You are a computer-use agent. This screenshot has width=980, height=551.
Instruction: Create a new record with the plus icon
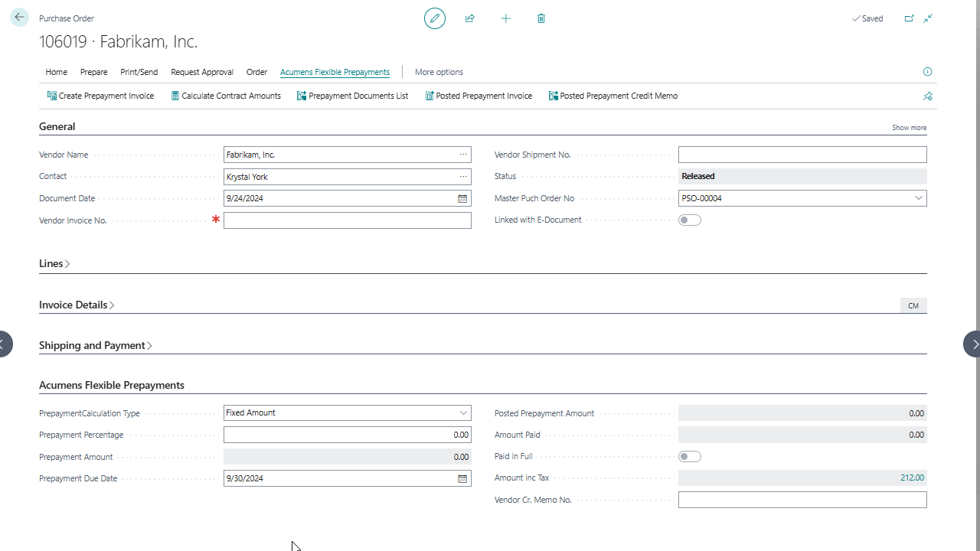click(x=505, y=18)
